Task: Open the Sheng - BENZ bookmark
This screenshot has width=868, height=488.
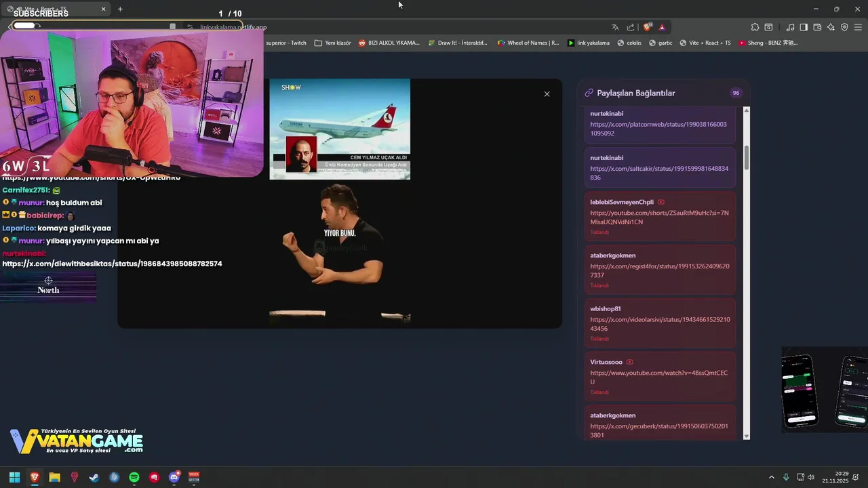Action: pyautogui.click(x=768, y=43)
